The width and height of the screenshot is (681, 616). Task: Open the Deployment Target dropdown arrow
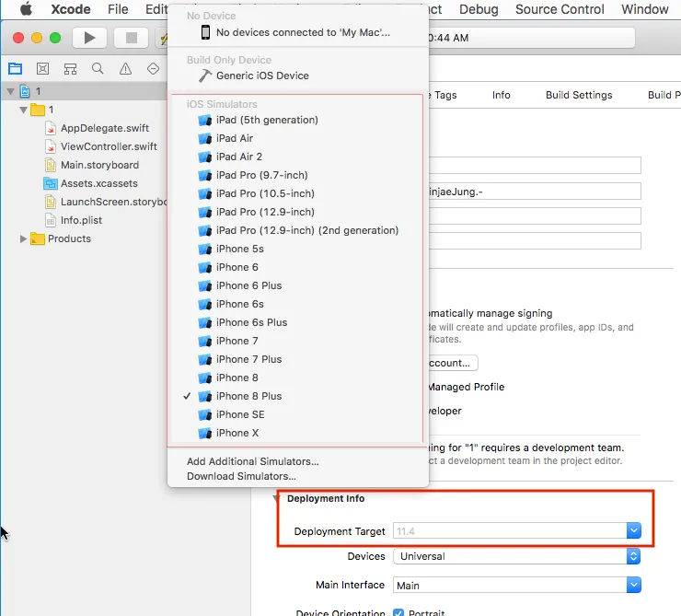(x=634, y=530)
